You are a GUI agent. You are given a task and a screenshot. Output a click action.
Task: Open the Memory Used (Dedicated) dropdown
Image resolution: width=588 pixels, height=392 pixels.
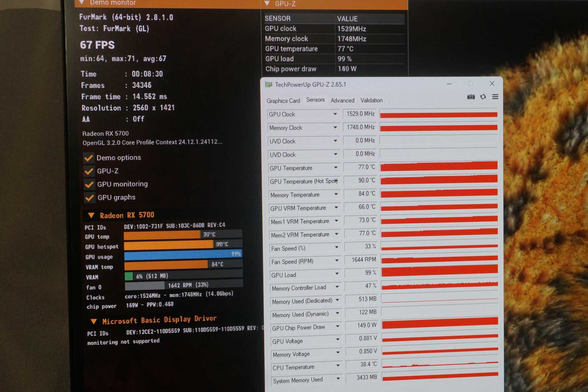337,300
